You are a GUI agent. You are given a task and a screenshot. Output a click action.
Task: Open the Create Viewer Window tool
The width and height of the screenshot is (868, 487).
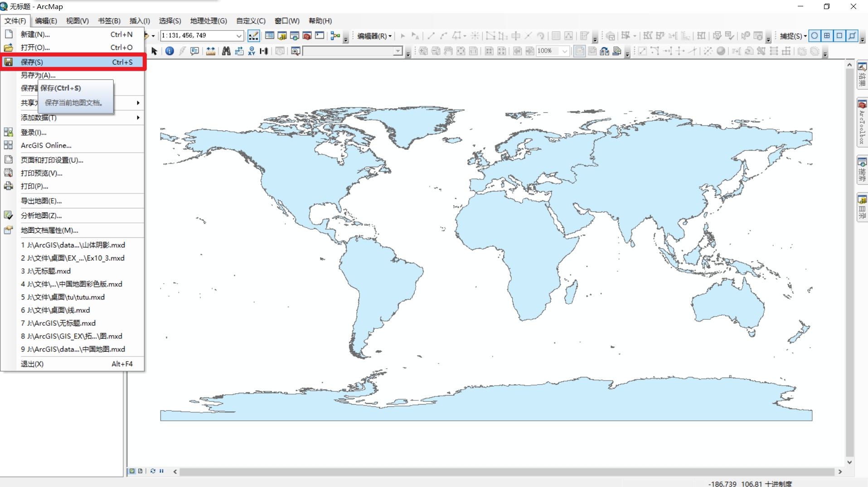296,51
